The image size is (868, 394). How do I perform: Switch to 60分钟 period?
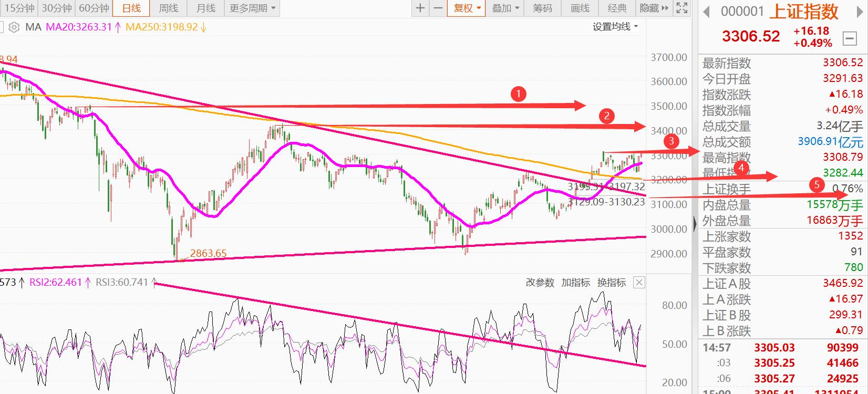coord(94,8)
